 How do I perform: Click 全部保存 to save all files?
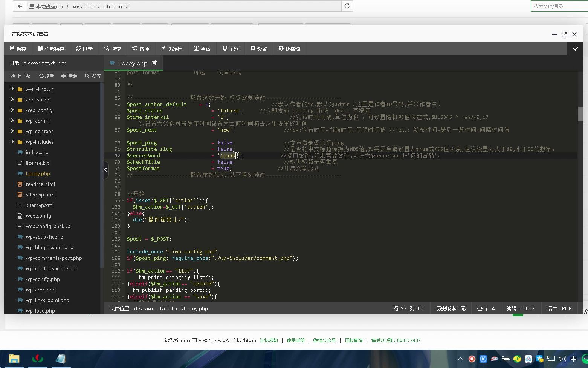coord(51,49)
